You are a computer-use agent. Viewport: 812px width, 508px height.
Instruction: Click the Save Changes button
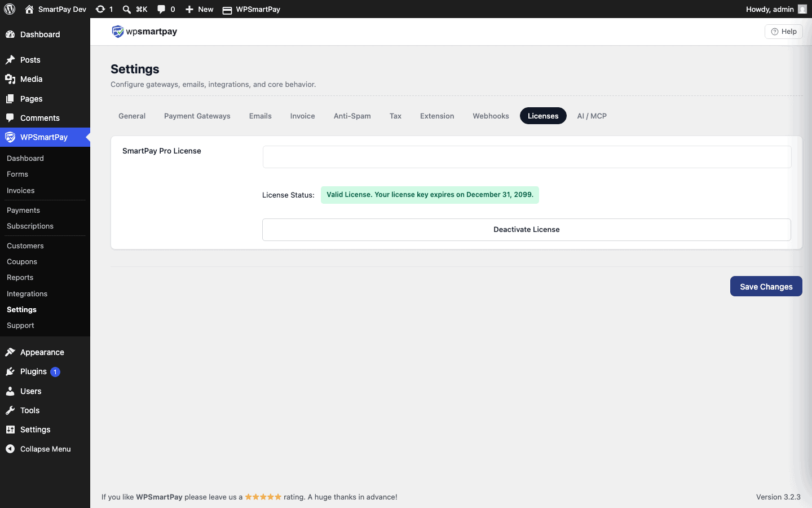[x=766, y=286]
